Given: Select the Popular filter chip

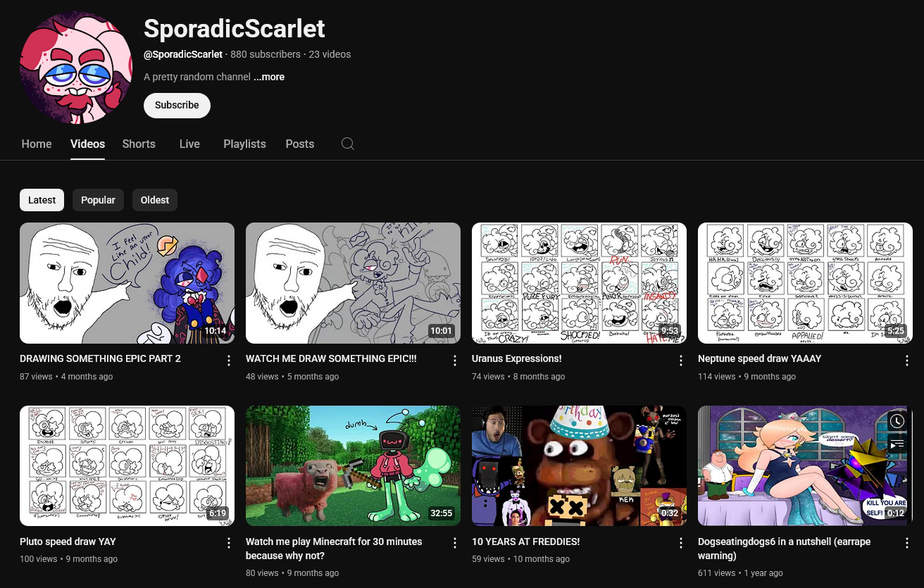Looking at the screenshot, I should pyautogui.click(x=98, y=200).
